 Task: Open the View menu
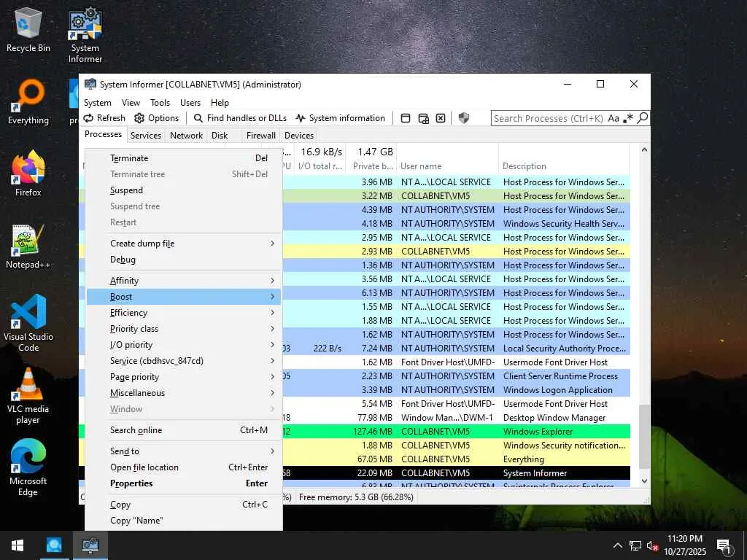[x=131, y=103]
